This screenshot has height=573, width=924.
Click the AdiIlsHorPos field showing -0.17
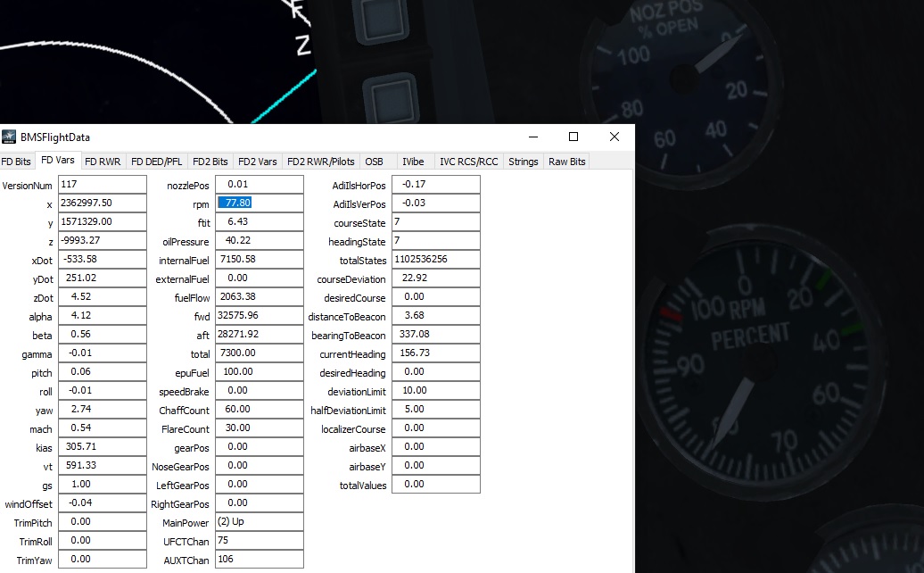436,184
